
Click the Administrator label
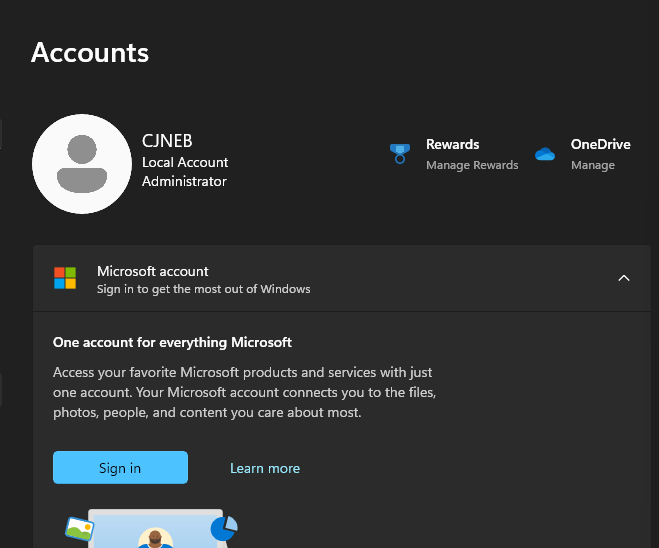pos(184,182)
